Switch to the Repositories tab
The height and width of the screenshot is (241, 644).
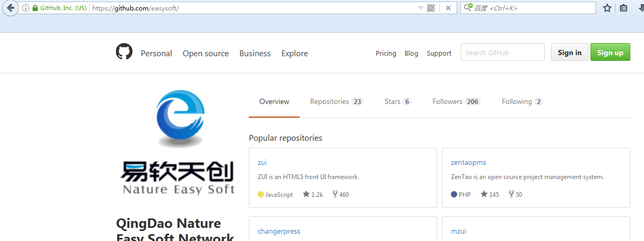pyautogui.click(x=336, y=101)
